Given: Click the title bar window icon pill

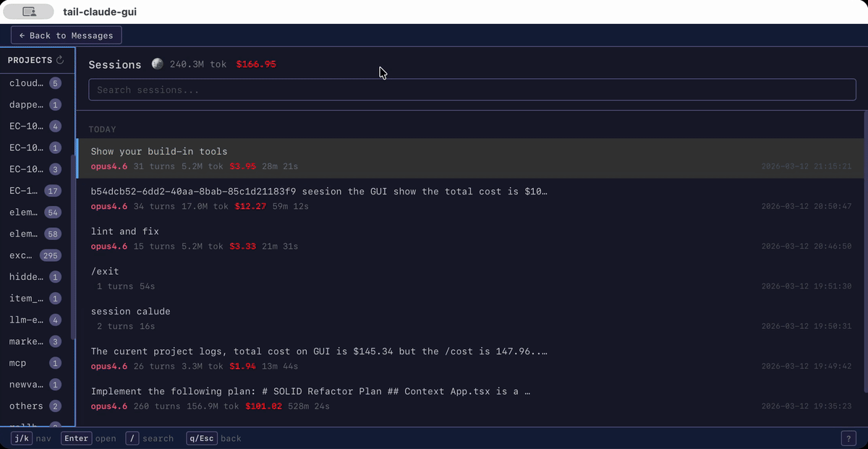Looking at the screenshot, I should click(x=29, y=12).
